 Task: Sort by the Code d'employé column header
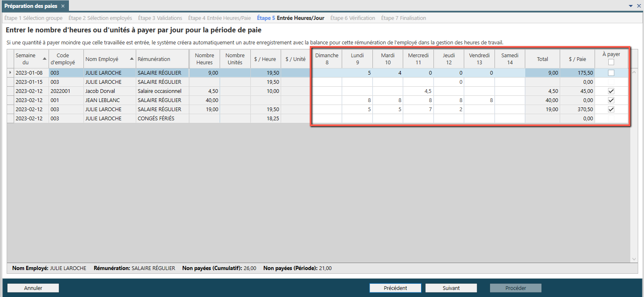66,59
